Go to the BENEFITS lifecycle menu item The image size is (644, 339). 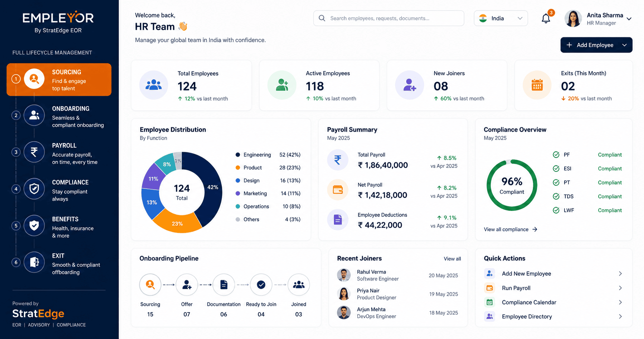(x=59, y=226)
